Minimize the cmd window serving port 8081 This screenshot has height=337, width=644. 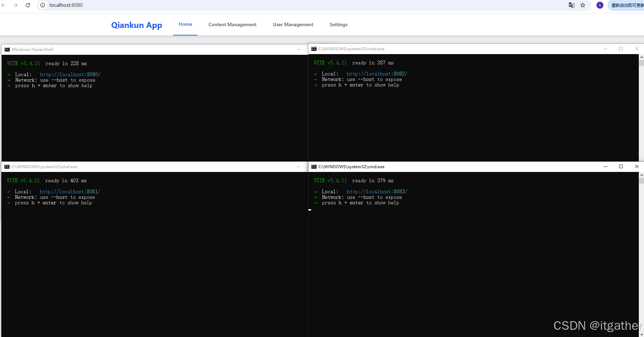(298, 167)
